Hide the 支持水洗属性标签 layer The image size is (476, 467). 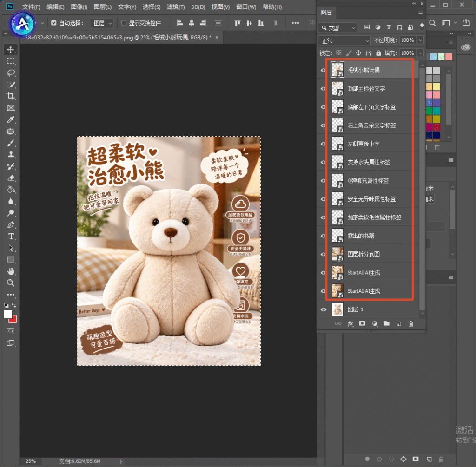pos(323,162)
